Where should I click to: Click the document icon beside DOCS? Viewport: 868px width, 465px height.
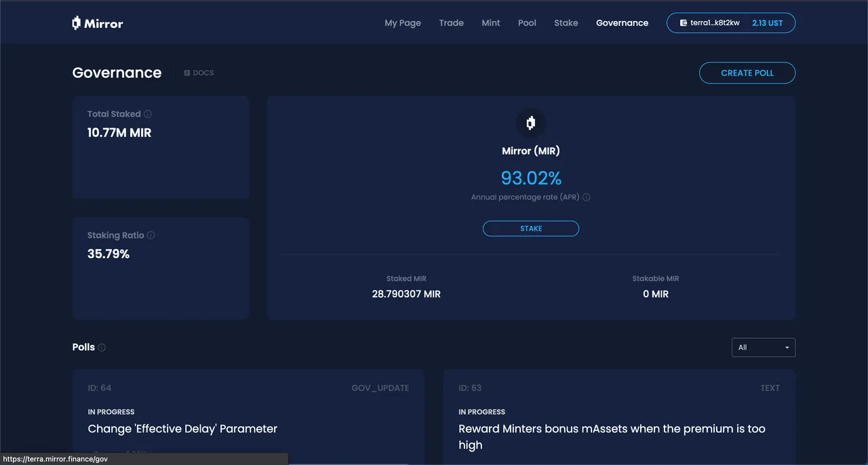coord(187,73)
